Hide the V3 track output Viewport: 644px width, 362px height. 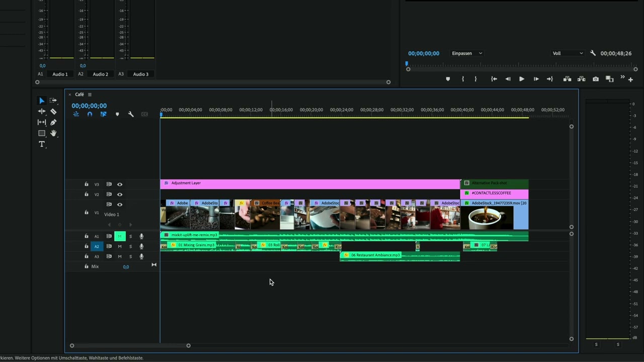click(x=120, y=185)
